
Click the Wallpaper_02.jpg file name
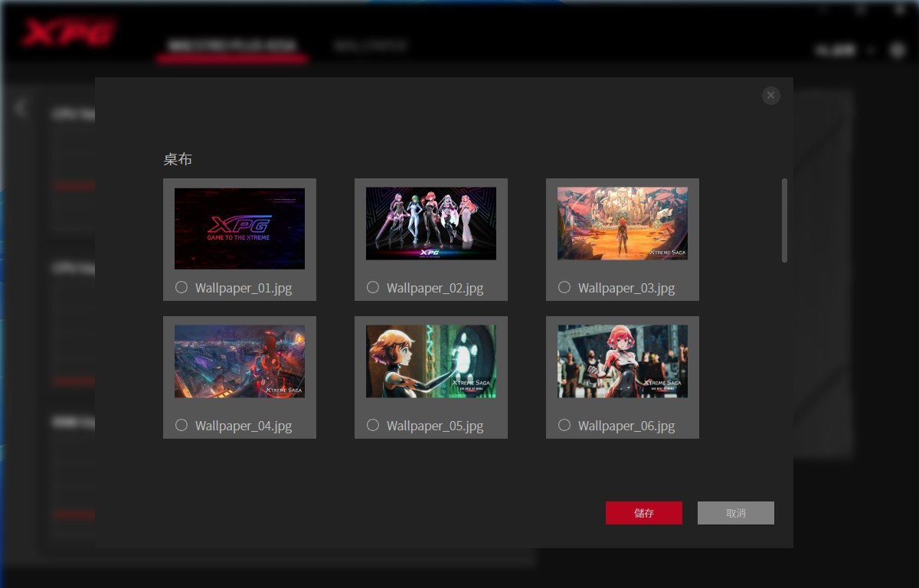coord(435,288)
